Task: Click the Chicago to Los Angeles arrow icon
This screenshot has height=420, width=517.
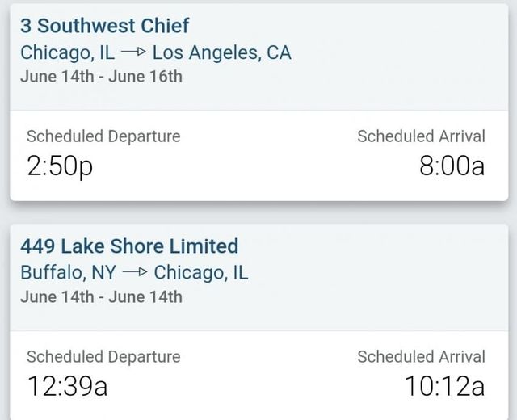Action: pos(133,53)
